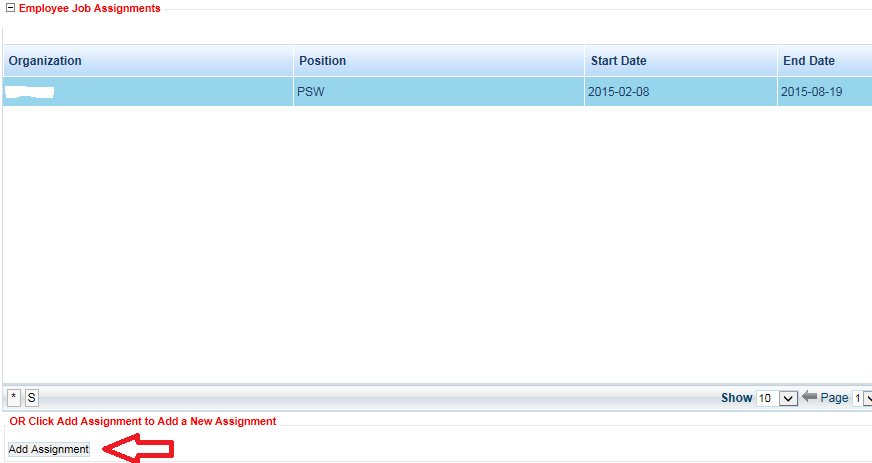The image size is (872, 463).
Task: Click the asterisk button in grid footer
Action: point(13,398)
